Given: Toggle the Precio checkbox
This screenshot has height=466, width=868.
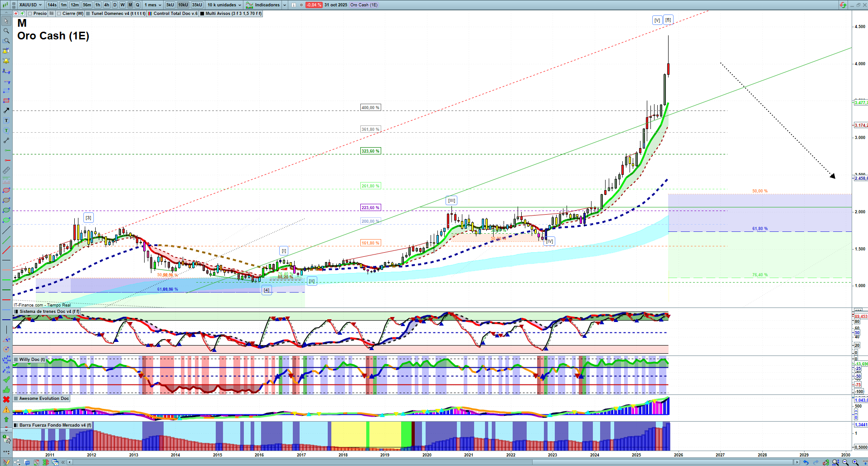Looking at the screenshot, I should coord(30,14).
